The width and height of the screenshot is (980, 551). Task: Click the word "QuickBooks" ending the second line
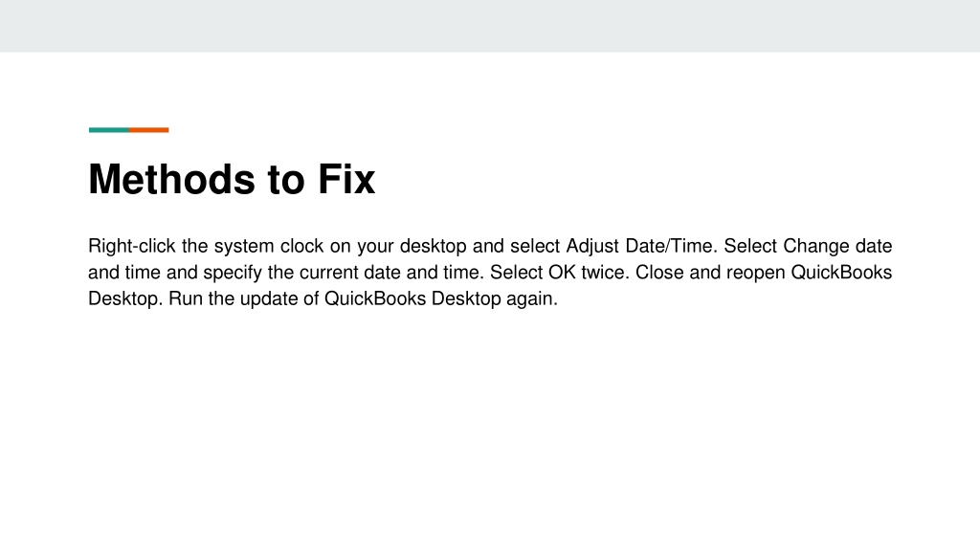point(841,273)
